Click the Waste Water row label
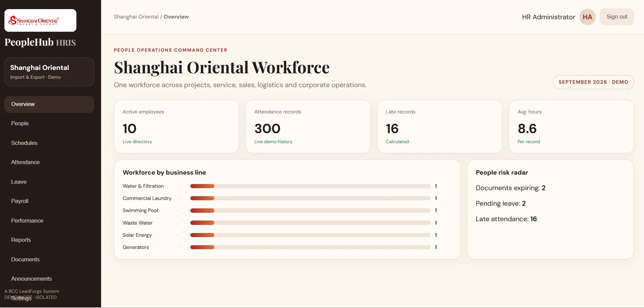Screen dimensions: 644x308 click(138, 223)
